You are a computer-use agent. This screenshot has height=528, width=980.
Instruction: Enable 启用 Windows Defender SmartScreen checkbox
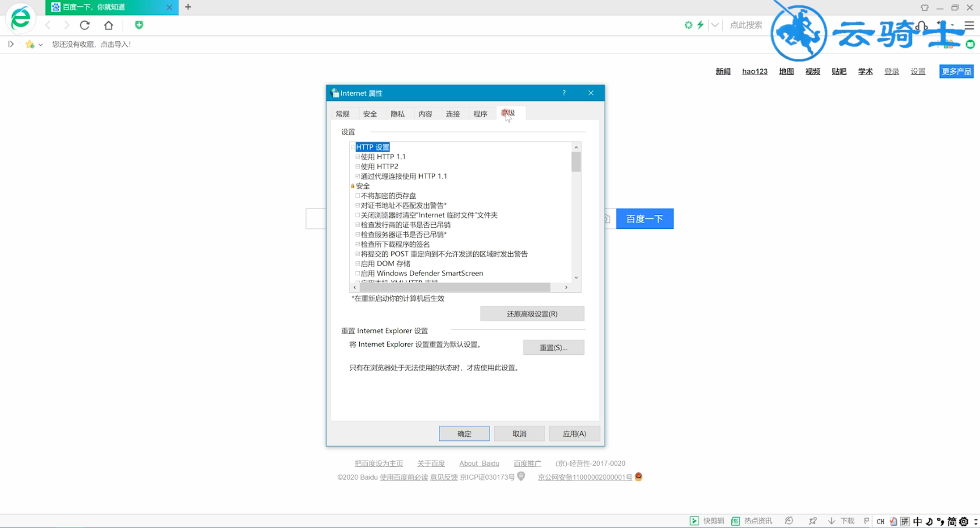(x=357, y=274)
